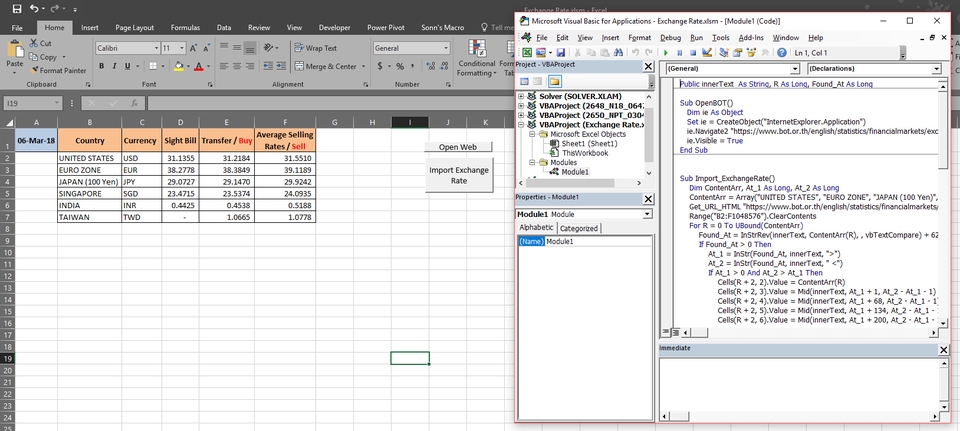Collapse the VBAProject (Exchange Rate) node
960x431 pixels.
pyautogui.click(x=521, y=124)
